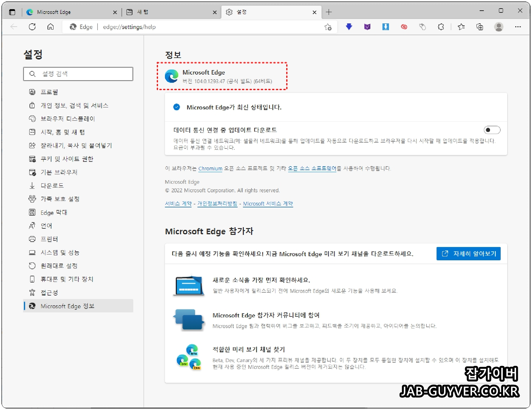Open the user profile avatar

tap(499, 27)
